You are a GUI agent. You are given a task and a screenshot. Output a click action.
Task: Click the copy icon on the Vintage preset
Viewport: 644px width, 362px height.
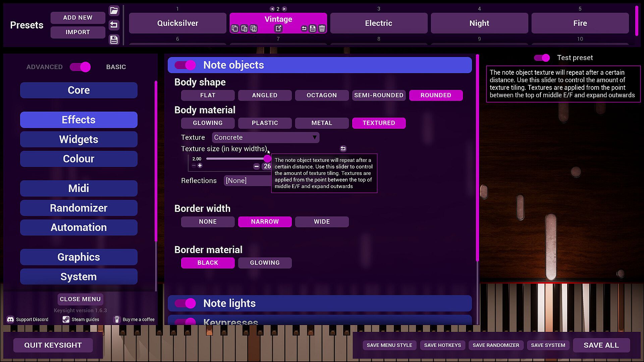pos(235,28)
